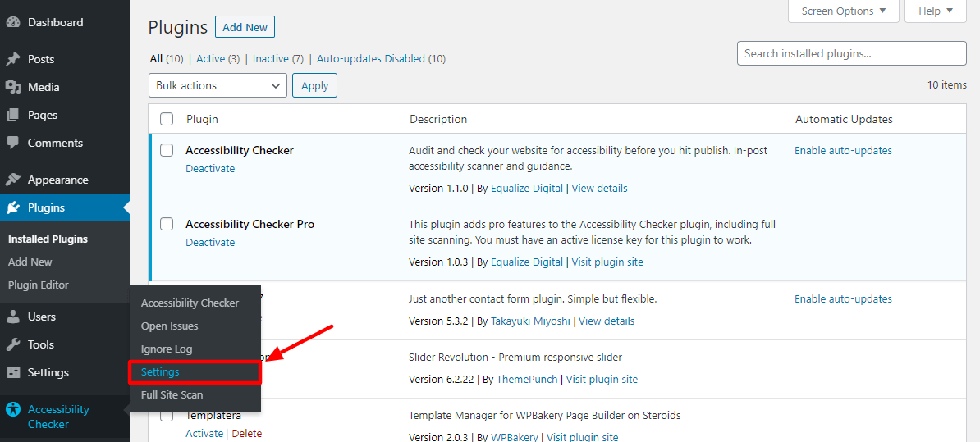Click the Add New plugin button
This screenshot has width=980, height=442.
(x=245, y=27)
